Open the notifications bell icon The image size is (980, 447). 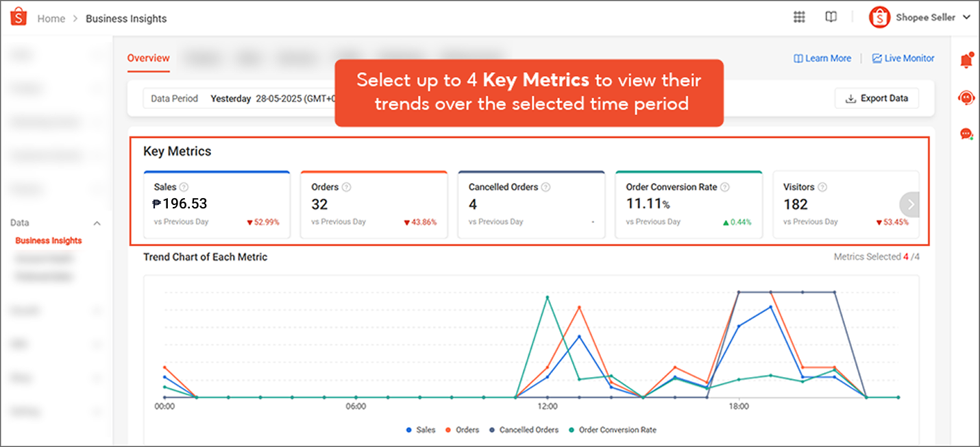tap(966, 60)
